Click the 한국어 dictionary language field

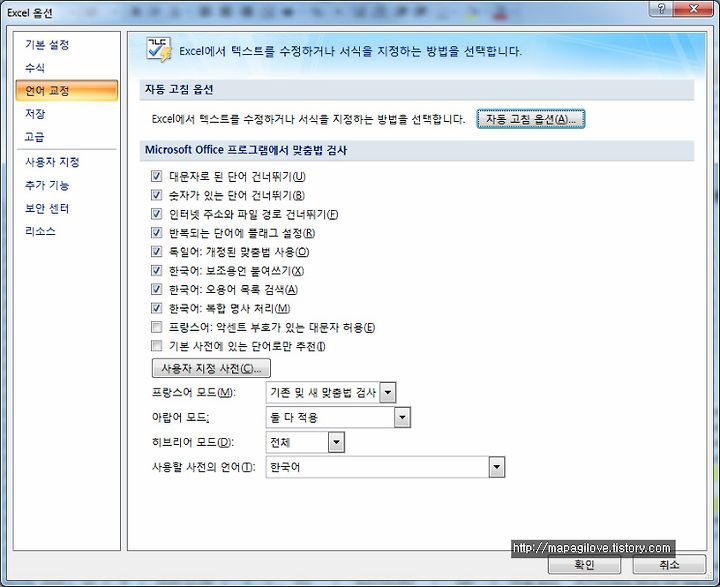tap(385, 468)
